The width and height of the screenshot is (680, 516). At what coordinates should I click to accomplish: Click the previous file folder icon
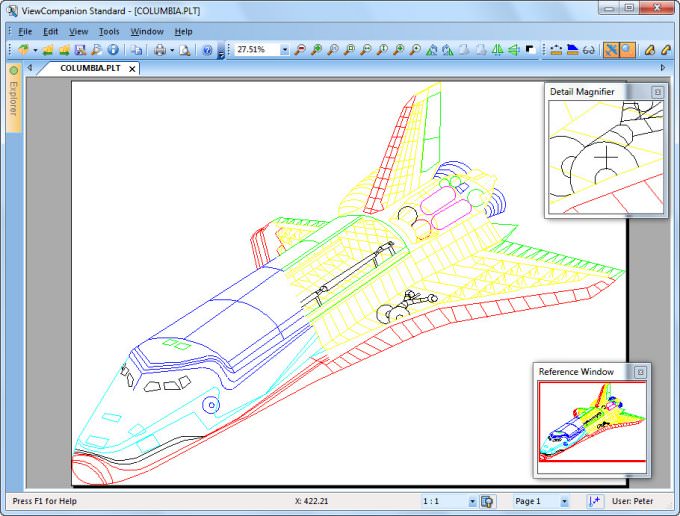(48, 50)
